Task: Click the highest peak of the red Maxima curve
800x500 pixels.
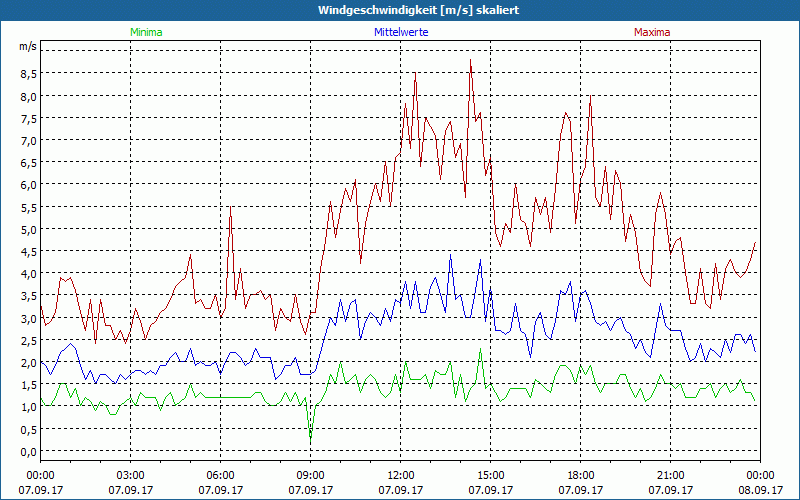Action: coord(470,60)
